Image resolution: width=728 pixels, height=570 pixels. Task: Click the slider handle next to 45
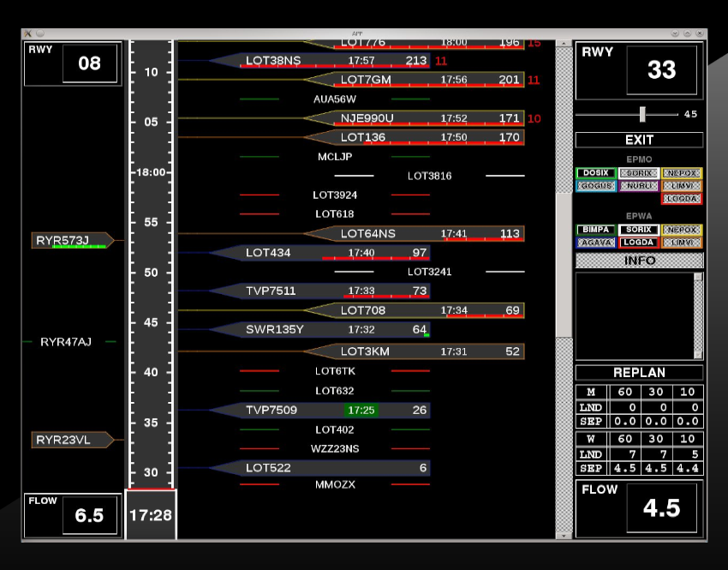(x=641, y=114)
